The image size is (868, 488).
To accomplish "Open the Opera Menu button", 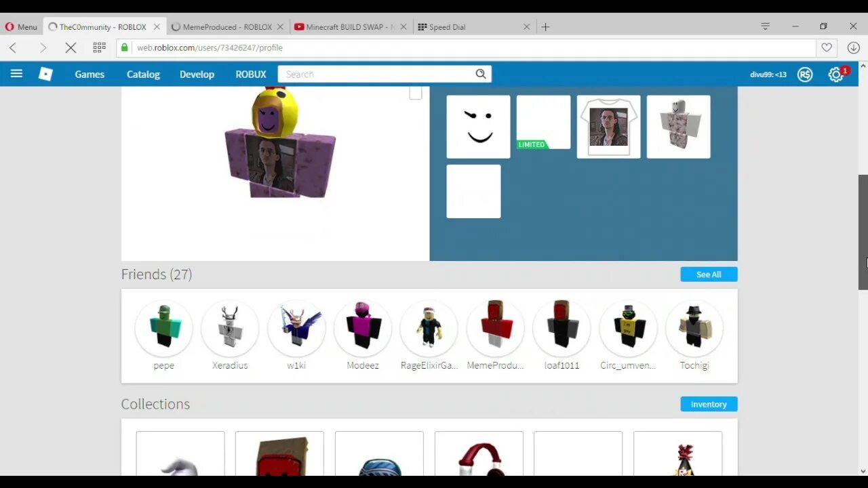I will click(21, 27).
